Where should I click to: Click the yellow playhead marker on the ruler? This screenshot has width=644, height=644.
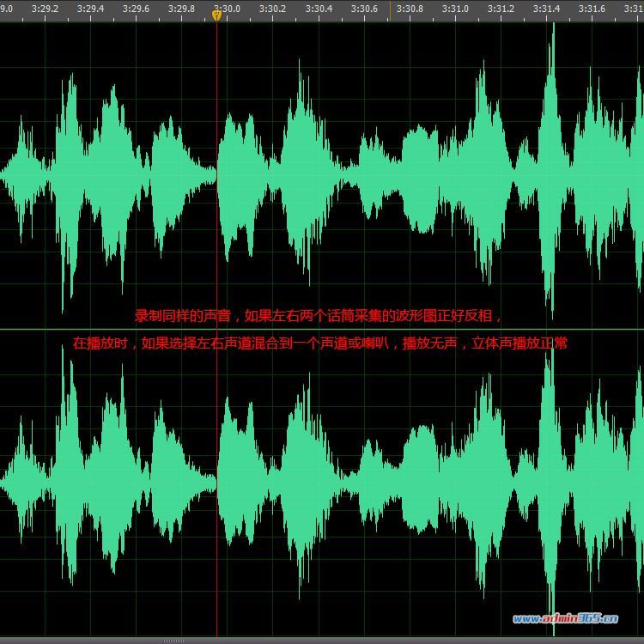[216, 15]
